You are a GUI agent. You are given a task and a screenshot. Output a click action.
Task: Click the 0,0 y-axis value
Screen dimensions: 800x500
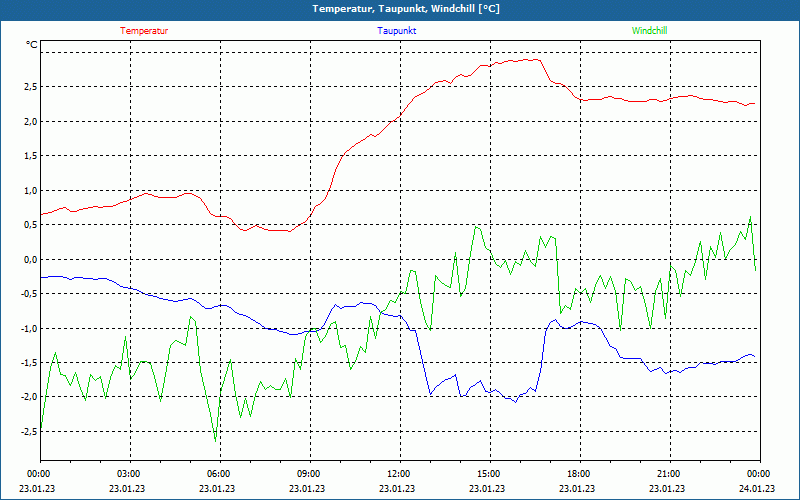point(31,260)
